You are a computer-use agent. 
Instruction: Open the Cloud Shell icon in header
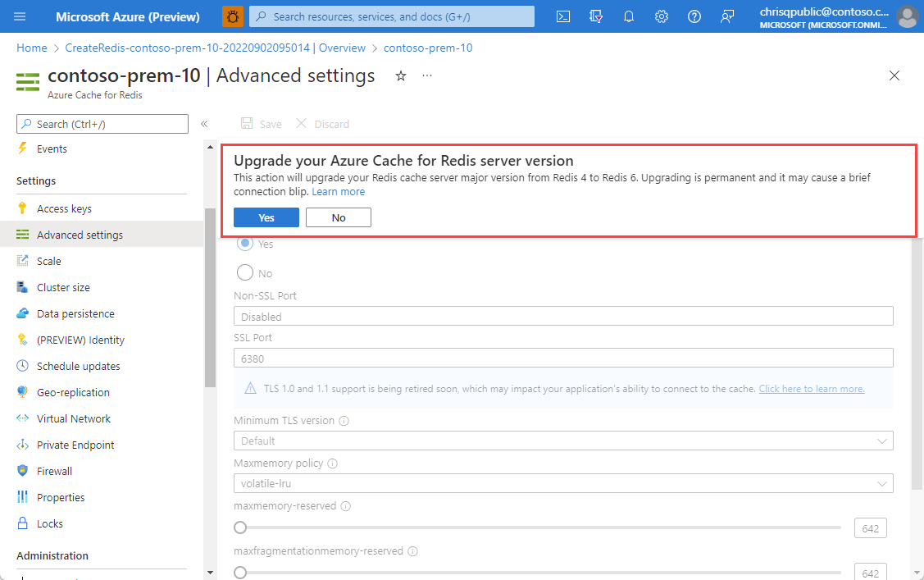[562, 16]
